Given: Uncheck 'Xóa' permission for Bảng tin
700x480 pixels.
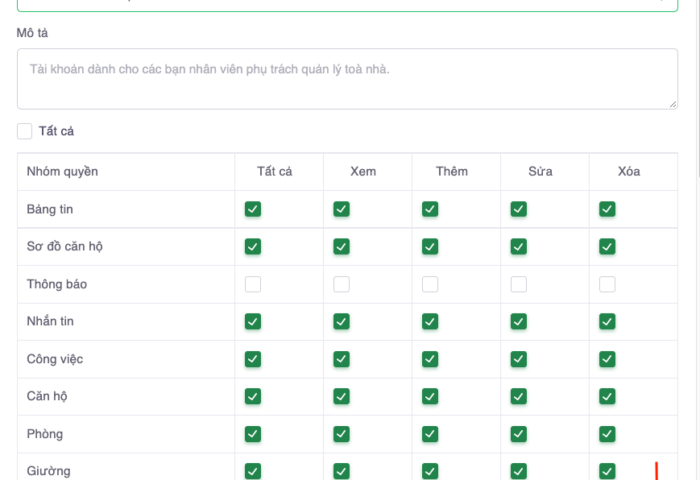Looking at the screenshot, I should pyautogui.click(x=607, y=209).
